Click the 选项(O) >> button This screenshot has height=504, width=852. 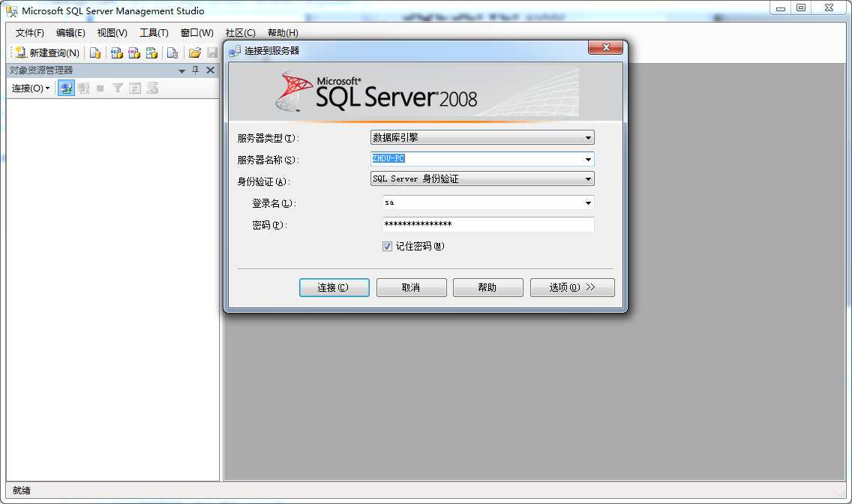point(572,287)
